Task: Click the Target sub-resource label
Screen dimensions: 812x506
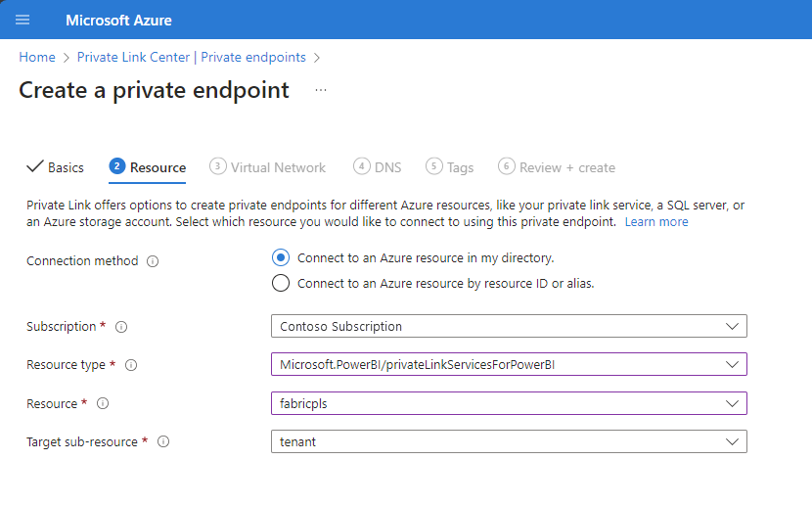Action: click(82, 441)
